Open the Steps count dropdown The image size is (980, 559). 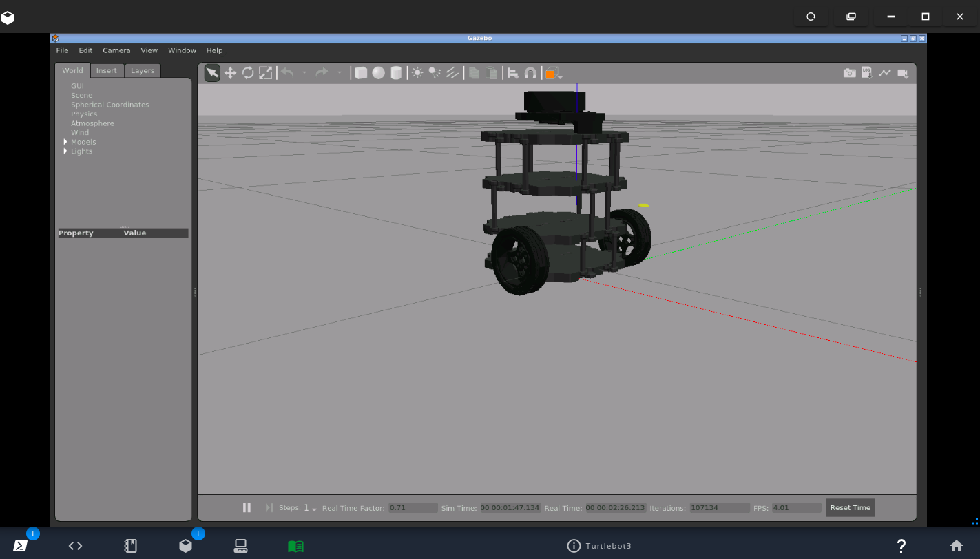tap(314, 509)
